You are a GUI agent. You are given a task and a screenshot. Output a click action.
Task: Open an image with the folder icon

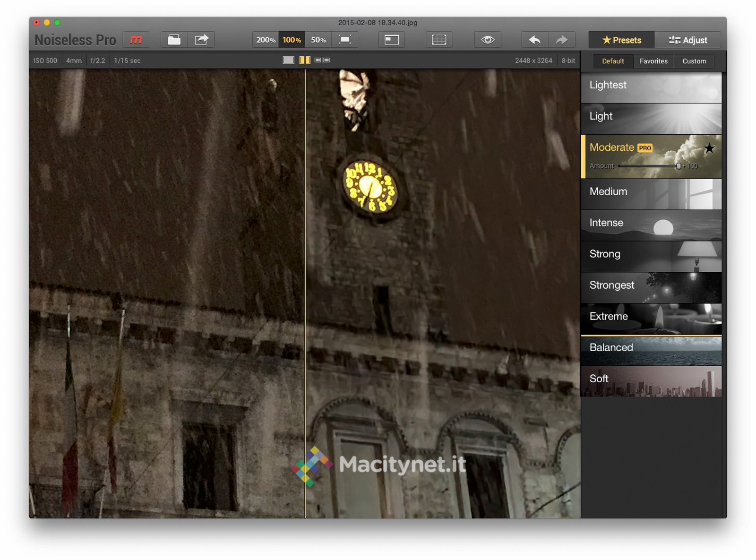pyautogui.click(x=174, y=40)
